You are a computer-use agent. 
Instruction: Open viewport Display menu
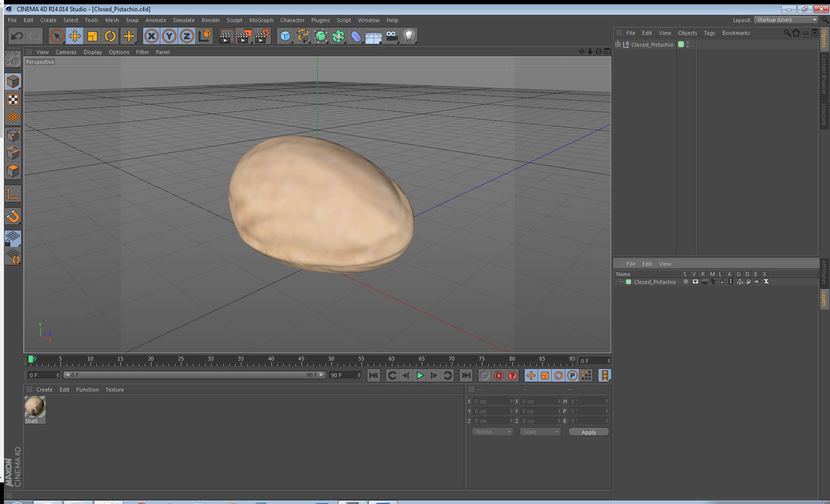click(x=92, y=52)
